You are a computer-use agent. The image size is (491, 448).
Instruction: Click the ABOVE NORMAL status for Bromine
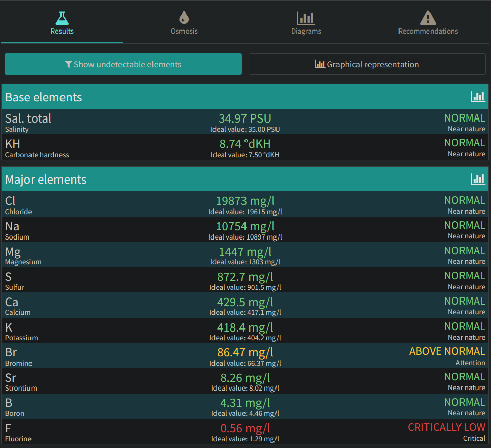[447, 351]
